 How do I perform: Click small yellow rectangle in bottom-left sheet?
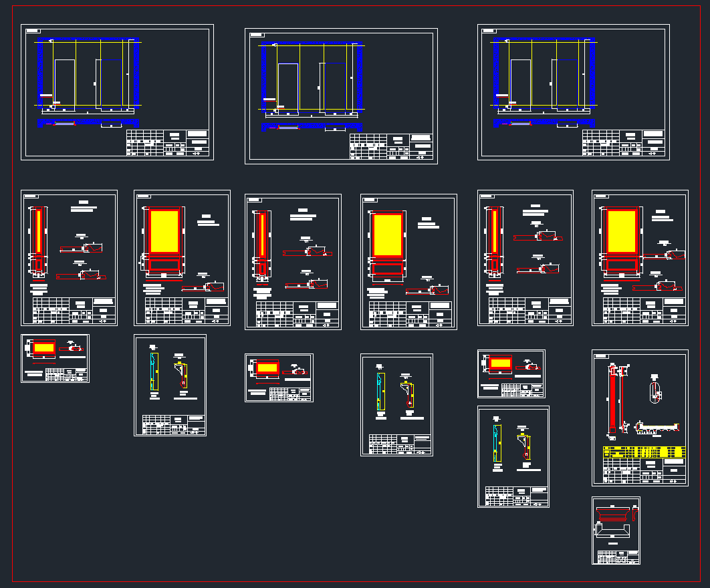tap(44, 348)
